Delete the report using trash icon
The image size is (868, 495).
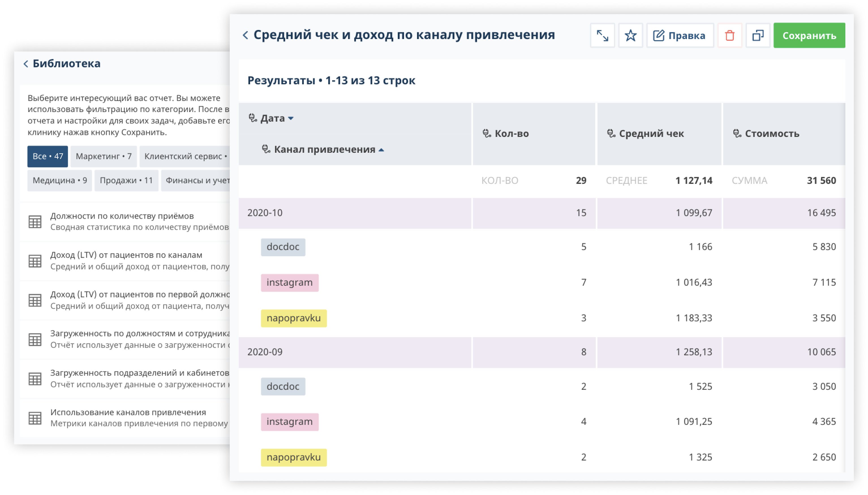click(730, 35)
